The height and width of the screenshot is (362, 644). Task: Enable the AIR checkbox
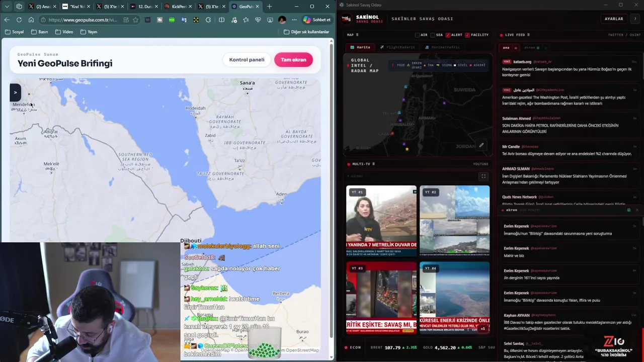click(x=417, y=35)
